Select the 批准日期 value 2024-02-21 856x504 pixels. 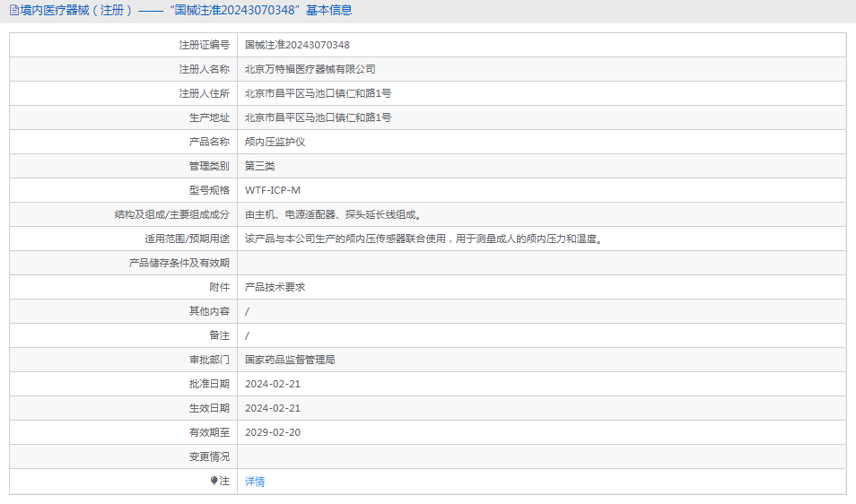(273, 384)
